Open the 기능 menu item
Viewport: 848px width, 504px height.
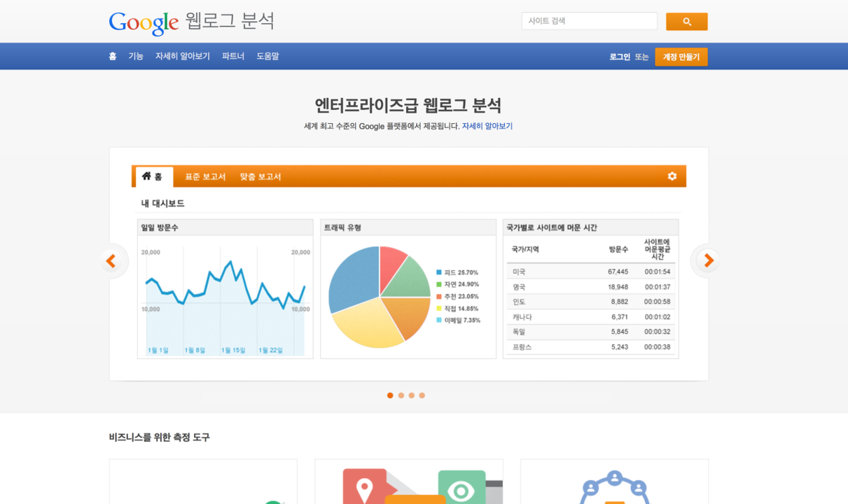click(x=136, y=56)
